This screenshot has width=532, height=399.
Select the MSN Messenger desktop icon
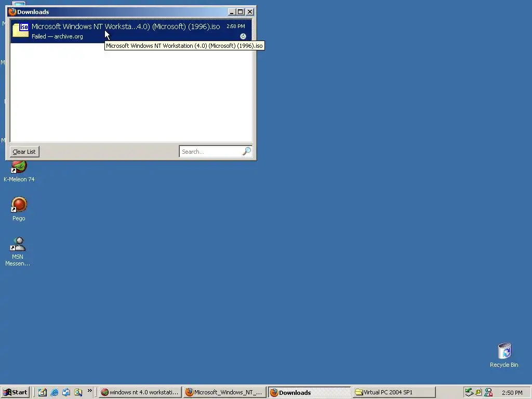[x=18, y=251]
